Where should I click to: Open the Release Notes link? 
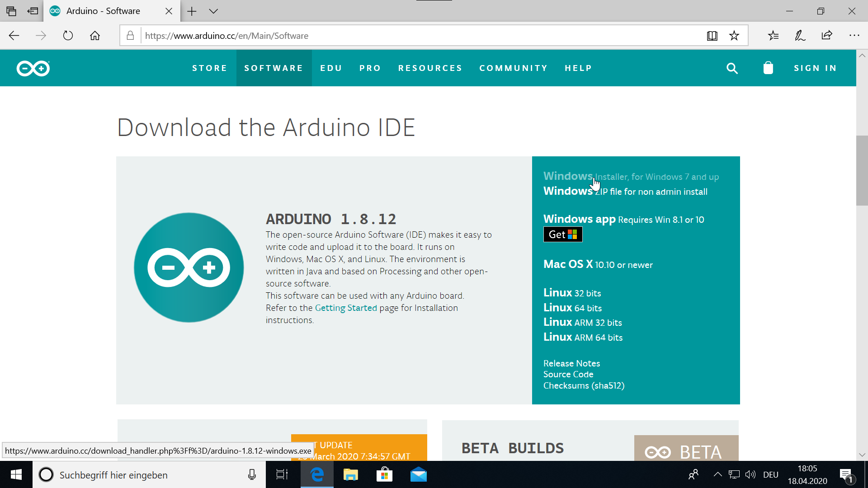pos(571,363)
